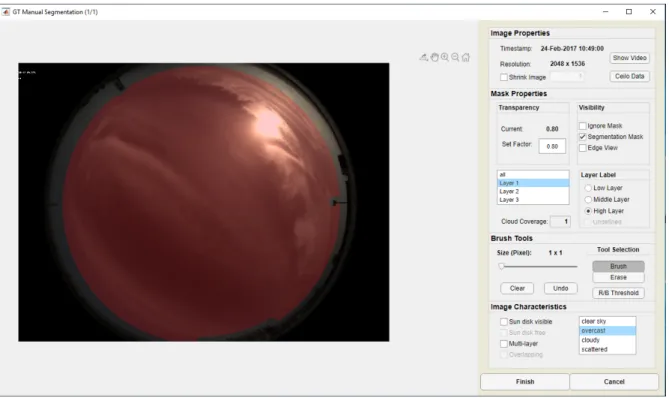Select Layer 2 in the layer list
The image size is (669, 398).
point(533,192)
